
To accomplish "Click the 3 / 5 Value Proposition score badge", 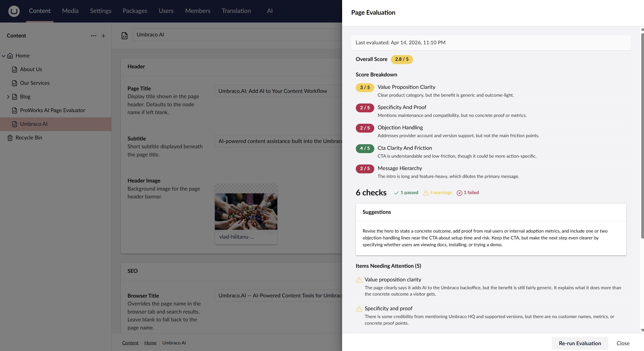I will coord(365,88).
